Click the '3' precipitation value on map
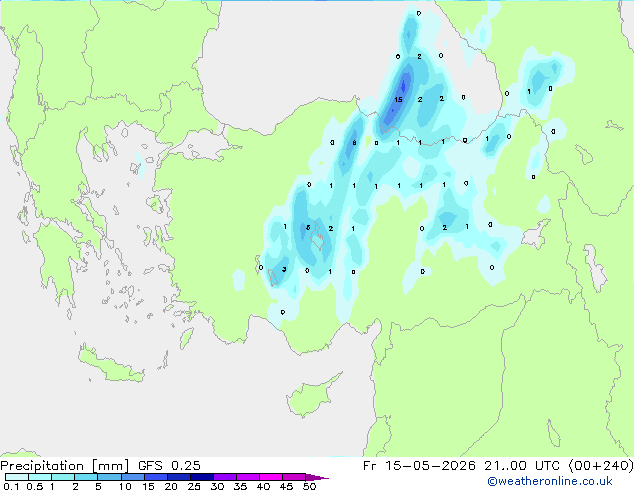 tap(284, 269)
